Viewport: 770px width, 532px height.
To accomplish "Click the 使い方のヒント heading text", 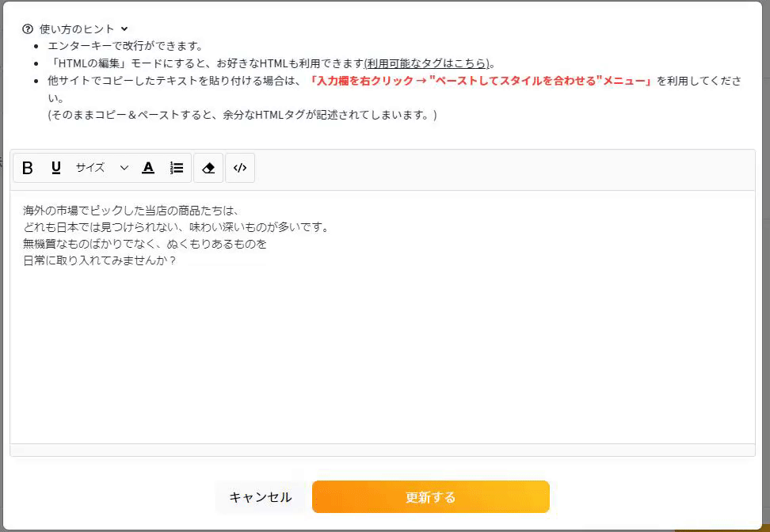I will coord(77,29).
